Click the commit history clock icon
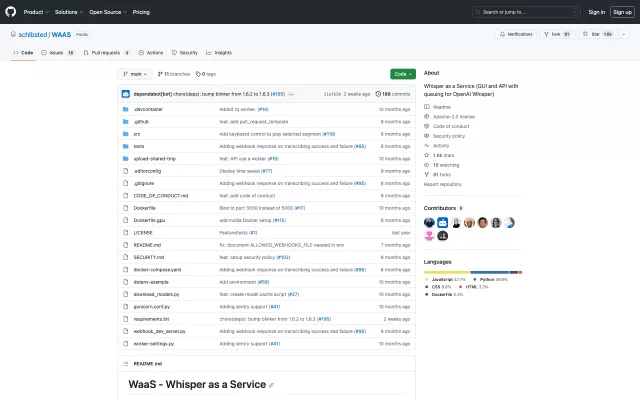The height and width of the screenshot is (400, 640). [x=376, y=93]
